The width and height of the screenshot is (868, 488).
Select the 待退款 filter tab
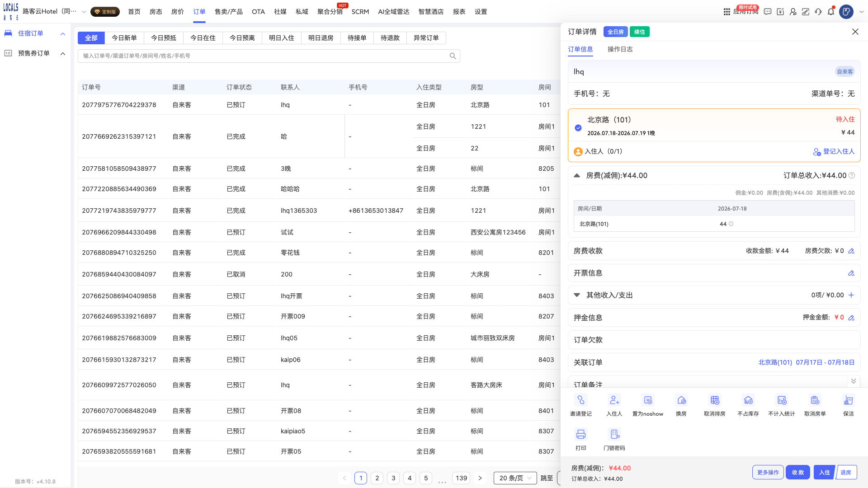coord(390,38)
